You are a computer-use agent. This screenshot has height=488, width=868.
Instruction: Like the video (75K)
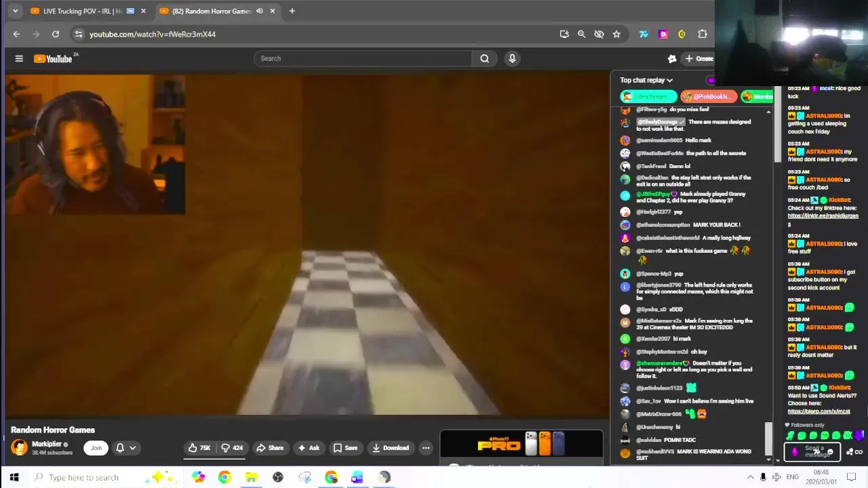199,447
